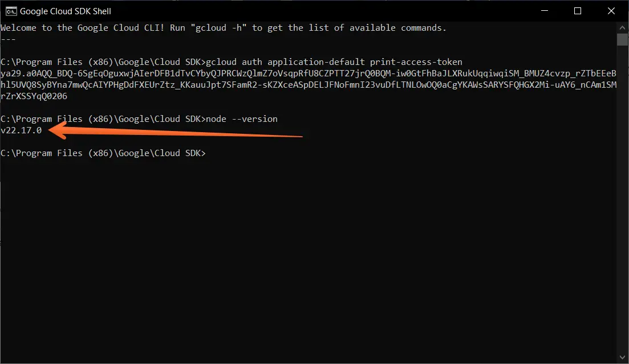The width and height of the screenshot is (629, 364).
Task: Click the welcome message mentioning gcloud -h
Action: [222, 27]
